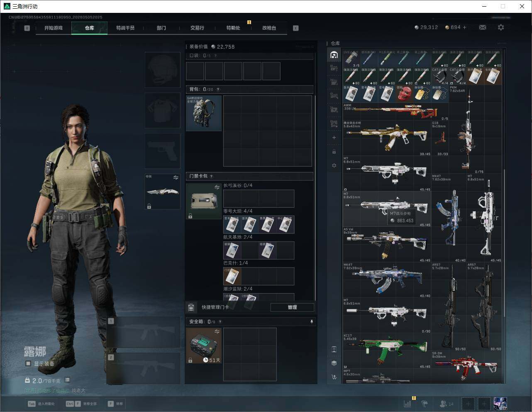Open the mail envelope icon

click(483, 27)
